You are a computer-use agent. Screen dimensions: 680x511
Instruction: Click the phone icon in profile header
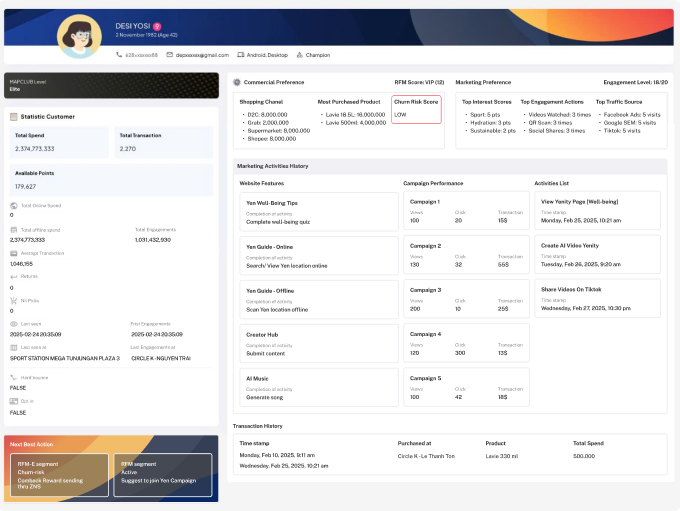pos(120,55)
